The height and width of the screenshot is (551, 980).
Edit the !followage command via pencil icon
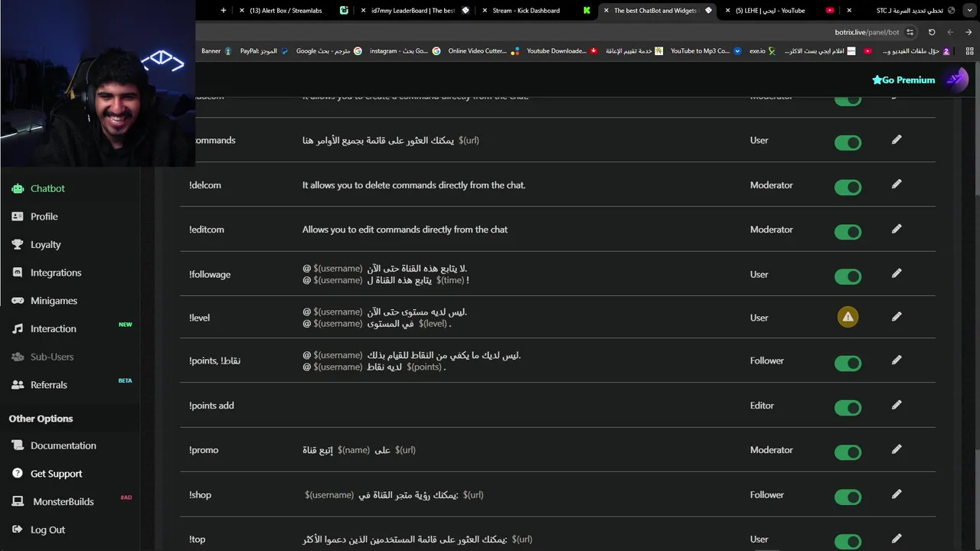(897, 273)
